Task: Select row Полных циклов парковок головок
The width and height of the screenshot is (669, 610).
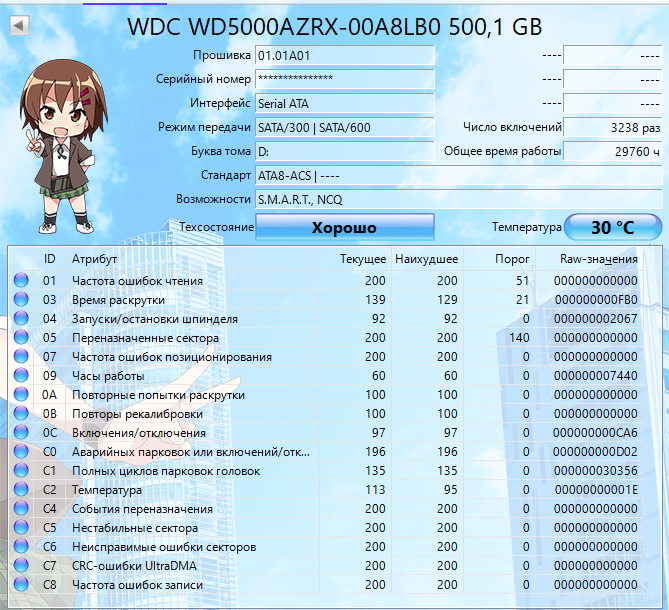Action: click(326, 471)
